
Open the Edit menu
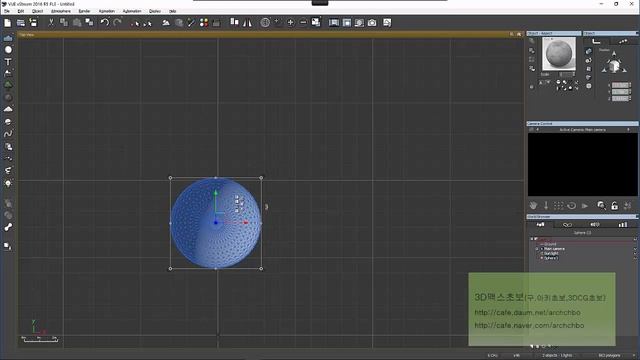click(x=21, y=11)
